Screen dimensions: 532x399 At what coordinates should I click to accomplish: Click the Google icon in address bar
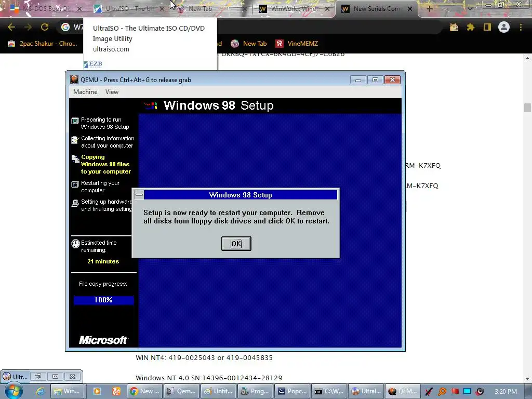point(65,27)
